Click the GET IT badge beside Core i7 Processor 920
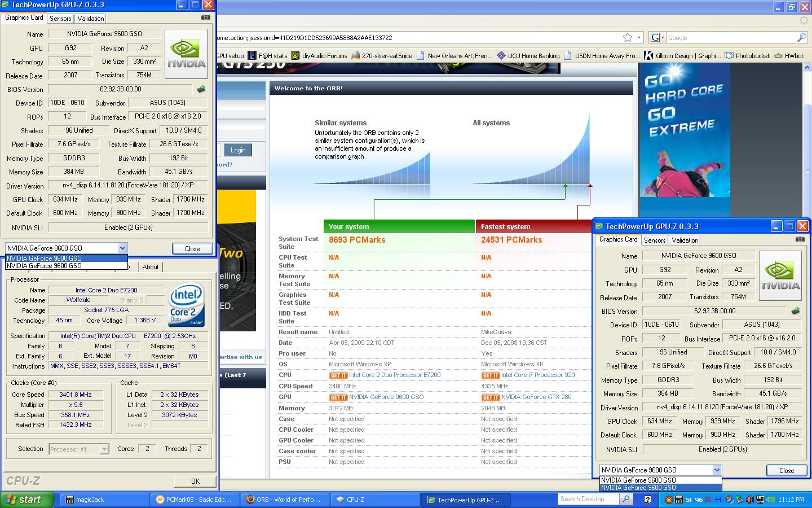Screen dimensions: 812x508 tap(490, 375)
